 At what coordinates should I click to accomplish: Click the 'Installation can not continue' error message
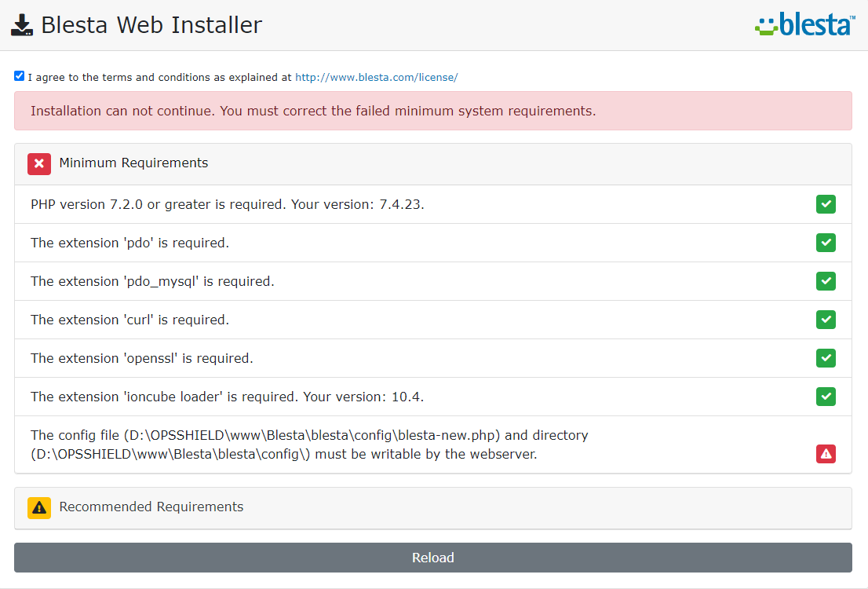[433, 111]
